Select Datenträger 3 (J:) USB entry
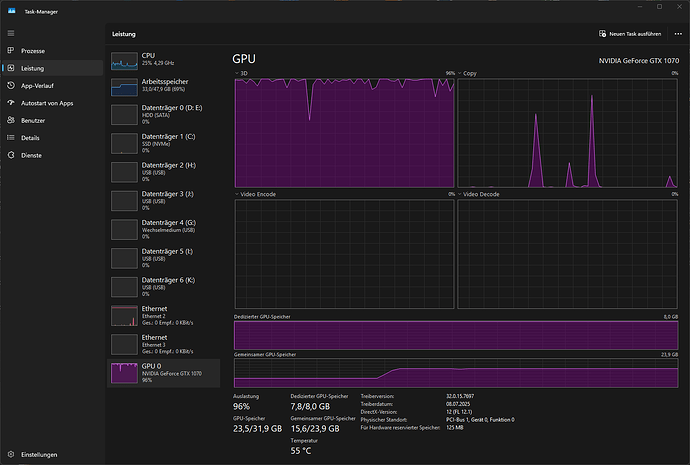This screenshot has width=690, height=465. pyautogui.click(x=163, y=200)
